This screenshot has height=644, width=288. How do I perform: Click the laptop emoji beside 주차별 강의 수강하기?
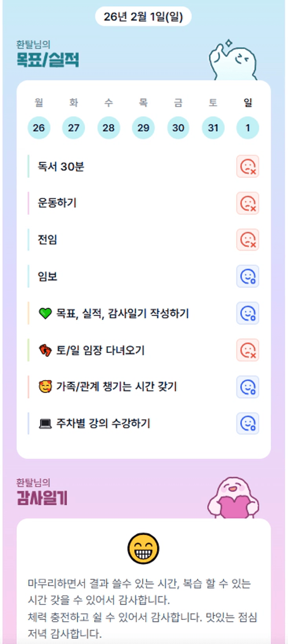tap(45, 424)
